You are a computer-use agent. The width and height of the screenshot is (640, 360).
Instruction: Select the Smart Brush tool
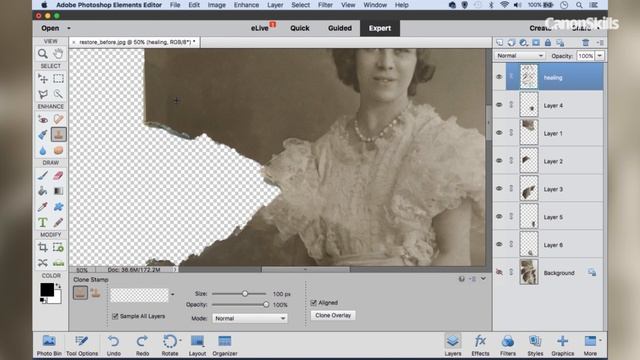(42, 135)
